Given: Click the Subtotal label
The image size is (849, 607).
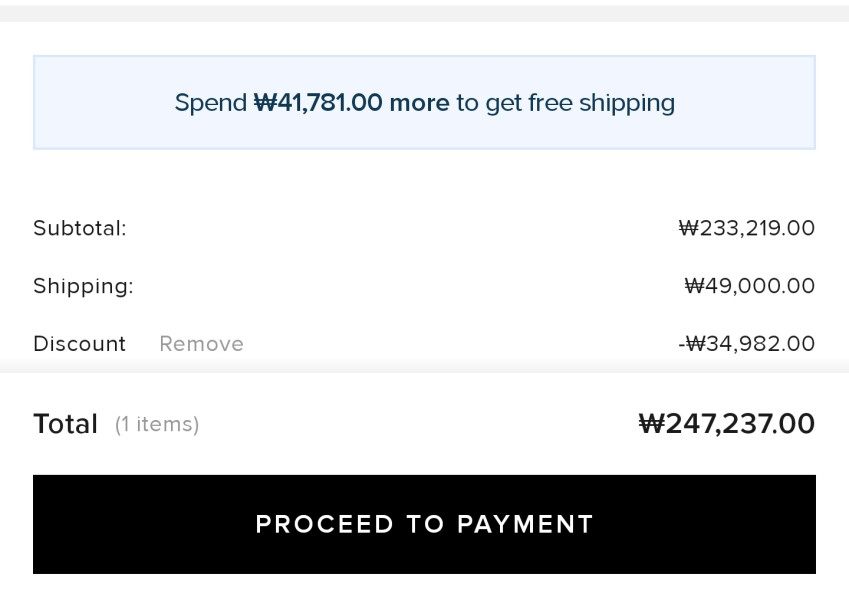Looking at the screenshot, I should tap(80, 228).
